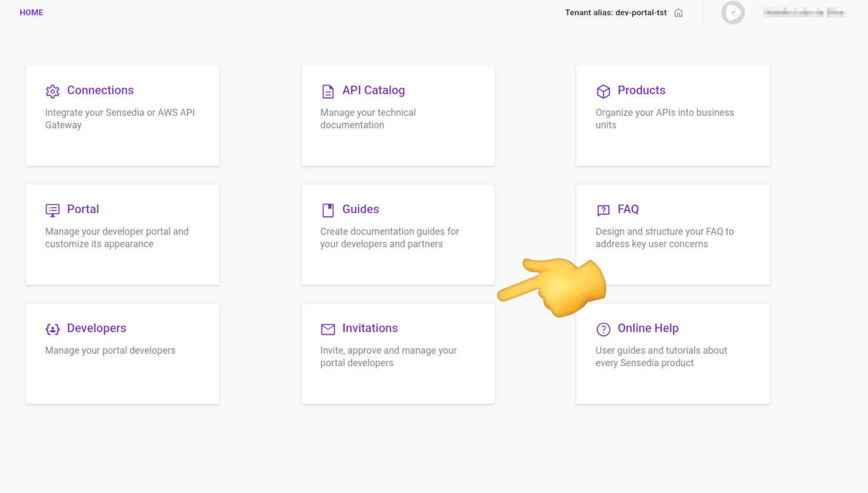Viewport: 868px width, 493px height.
Task: Select the Products card title
Action: click(x=641, y=90)
